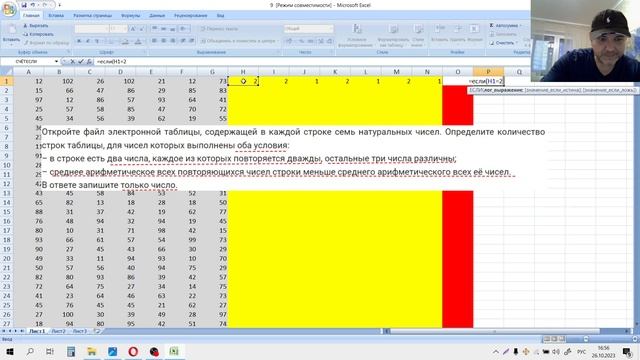
Task: Customize quick access toolbar dropdown
Action: pos(60,5)
